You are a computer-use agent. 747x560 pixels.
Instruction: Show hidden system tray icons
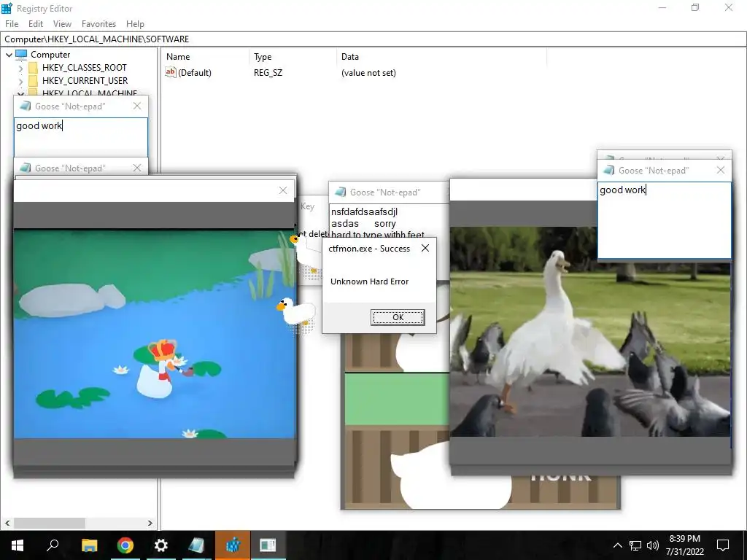coord(617,545)
